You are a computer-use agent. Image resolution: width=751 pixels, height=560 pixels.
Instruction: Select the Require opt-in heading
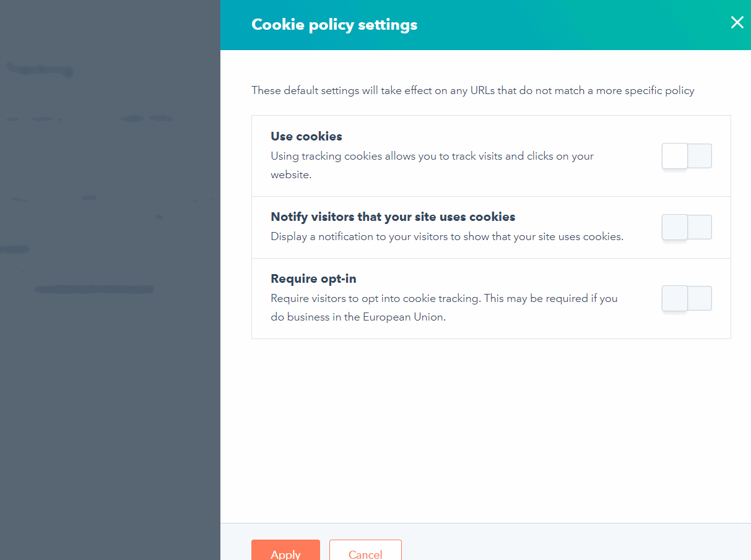(313, 278)
